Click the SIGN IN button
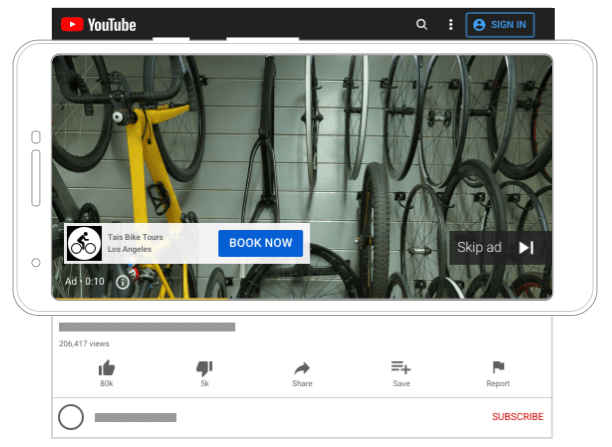Screen dimensions: 612x447 coord(500,25)
